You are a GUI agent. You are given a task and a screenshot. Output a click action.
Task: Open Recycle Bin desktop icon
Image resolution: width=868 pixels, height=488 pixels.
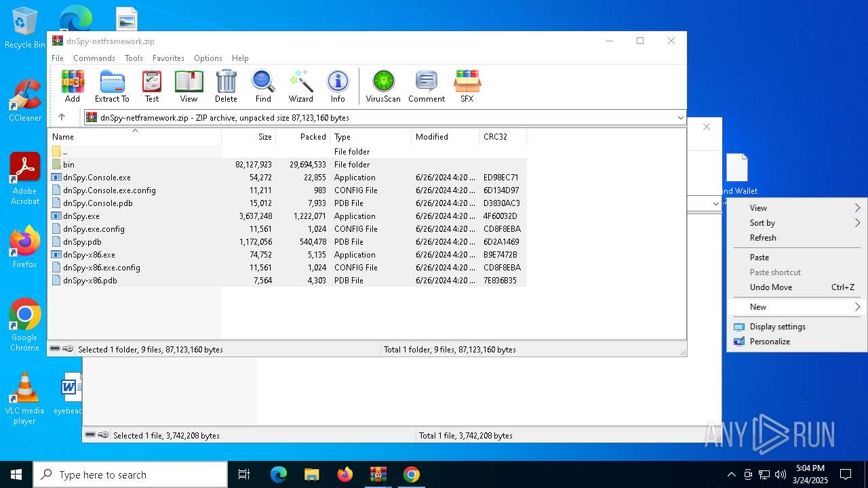(25, 28)
